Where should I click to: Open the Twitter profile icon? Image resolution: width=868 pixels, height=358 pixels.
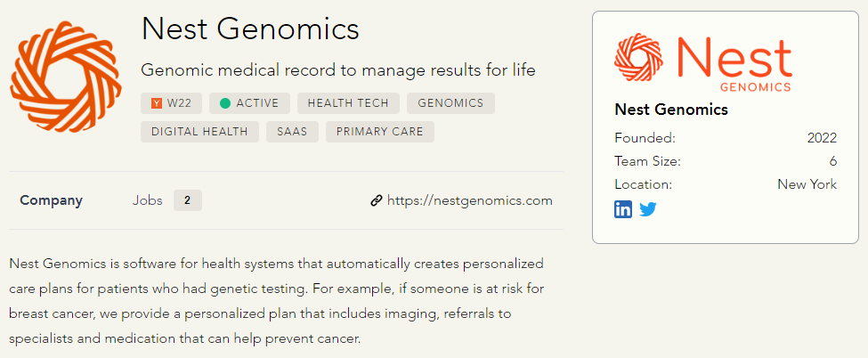[648, 209]
